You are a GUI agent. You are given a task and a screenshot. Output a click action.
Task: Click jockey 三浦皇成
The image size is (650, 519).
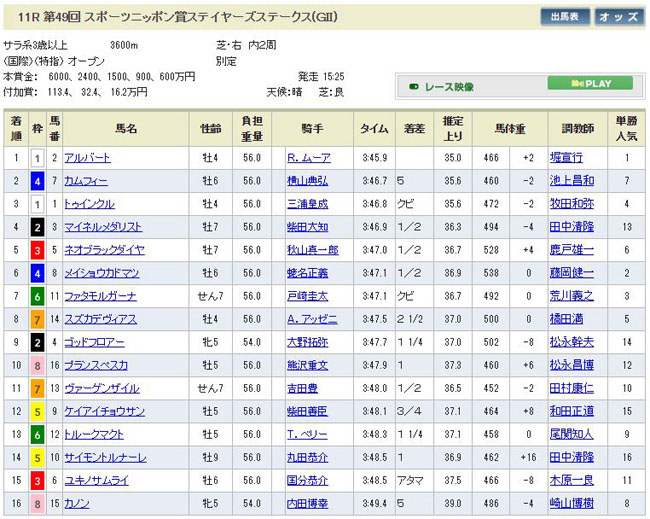pos(305,204)
